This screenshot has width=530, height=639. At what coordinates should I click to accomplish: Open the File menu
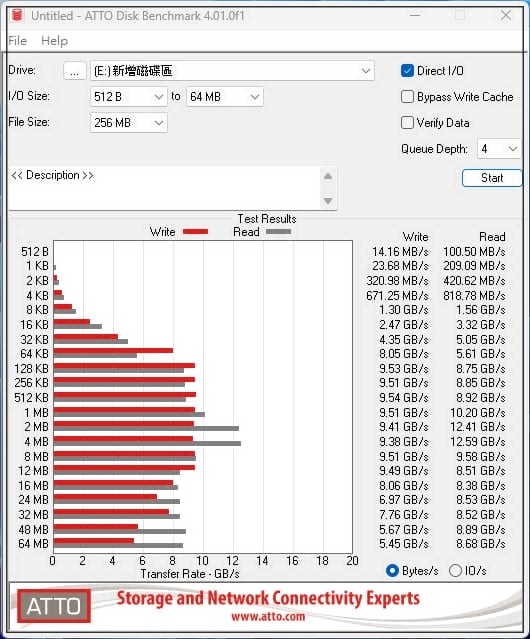18,41
